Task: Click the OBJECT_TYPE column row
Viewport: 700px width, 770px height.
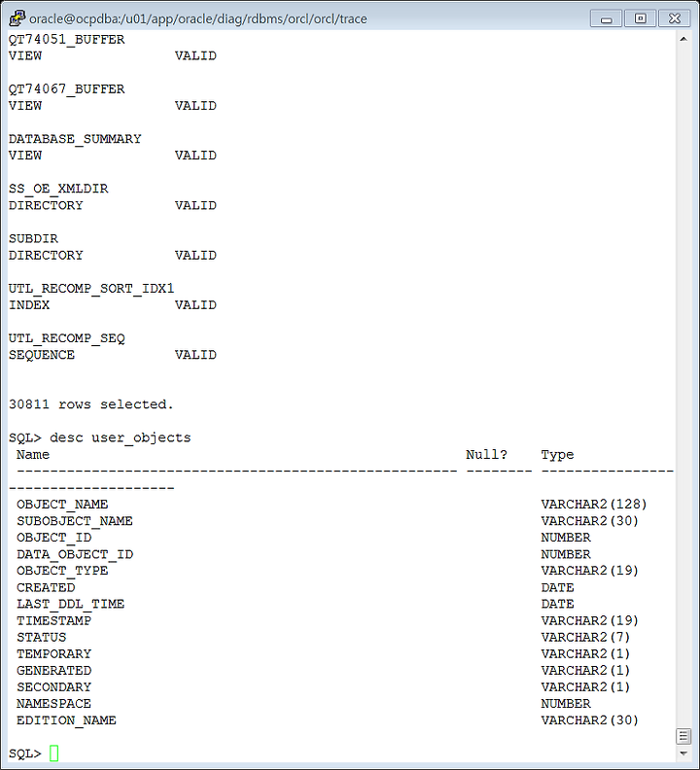Action: [328, 571]
